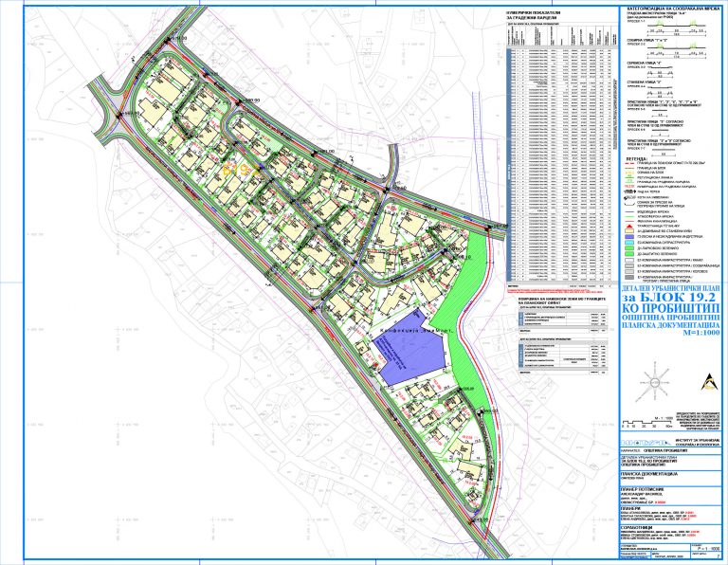Click the land-use zone comparison table heading
This screenshot has width=728, height=565.
tap(563, 301)
